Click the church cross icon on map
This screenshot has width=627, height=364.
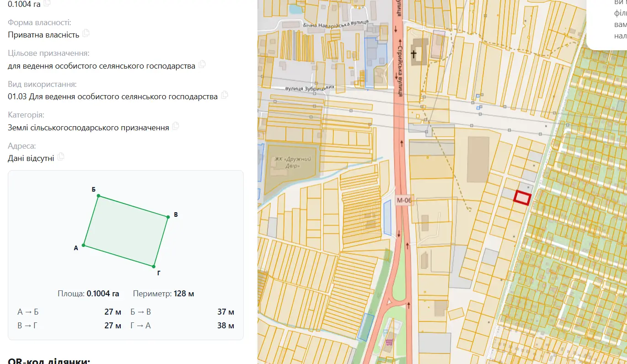click(x=414, y=54)
